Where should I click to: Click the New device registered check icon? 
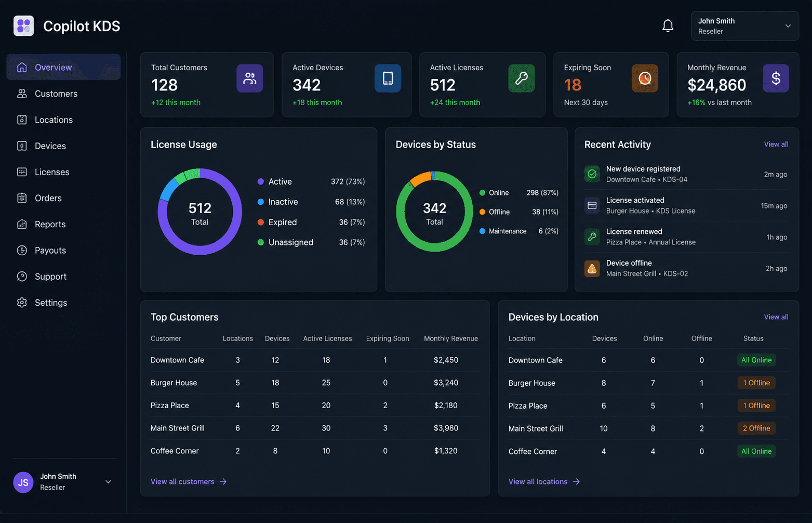coord(592,174)
